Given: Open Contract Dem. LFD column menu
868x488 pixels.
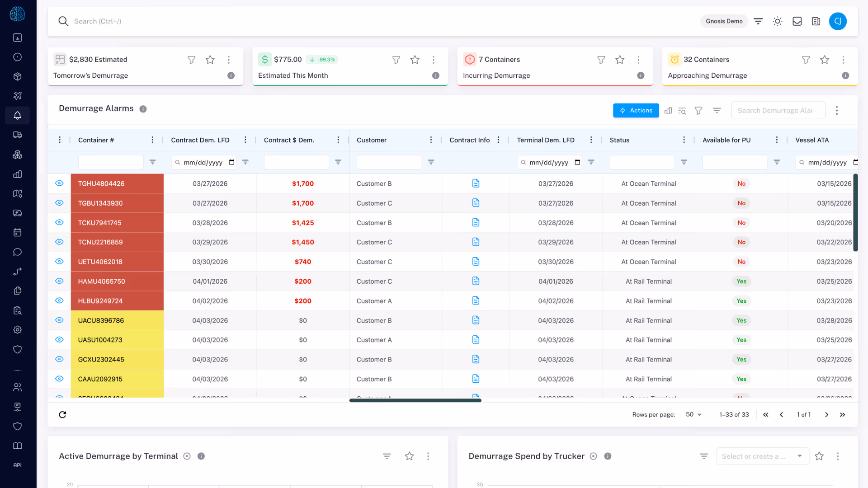Looking at the screenshot, I should coord(245,140).
